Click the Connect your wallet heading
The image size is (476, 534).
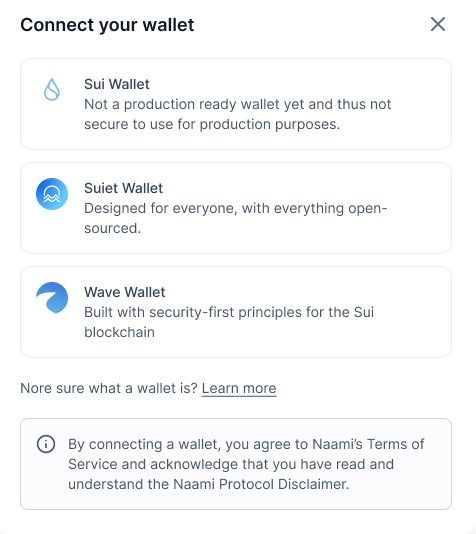107,25
